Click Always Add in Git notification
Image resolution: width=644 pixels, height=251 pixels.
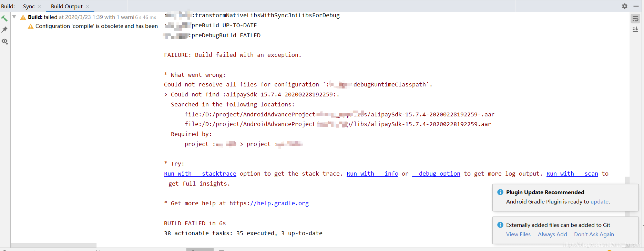pyautogui.click(x=552, y=234)
